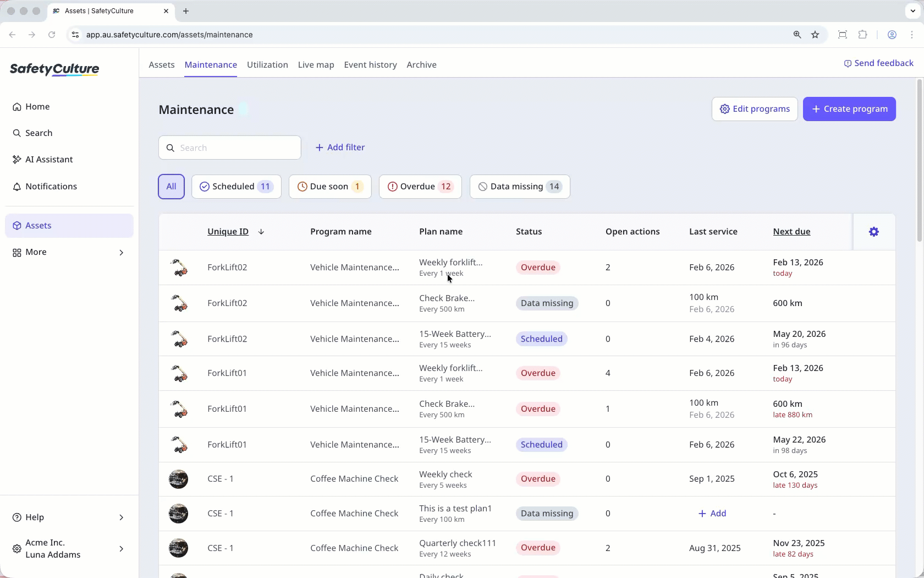Click Add last service for test plan1
924x578 pixels.
point(712,514)
